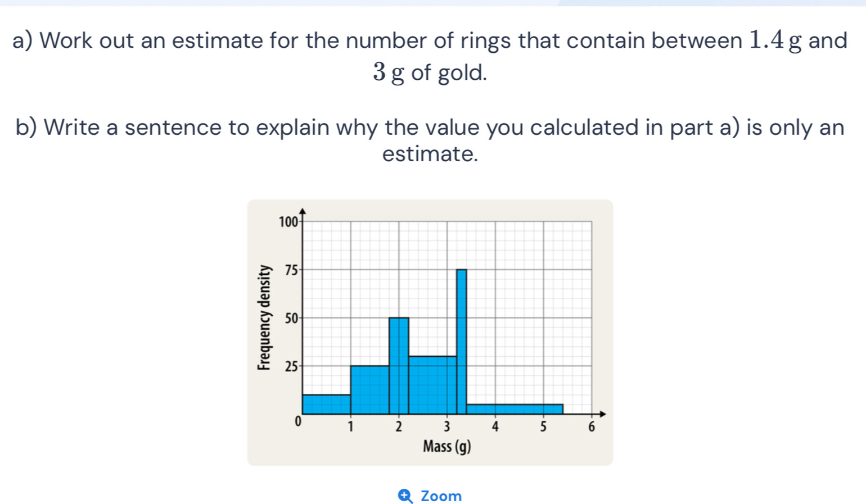Click the 100 mark on the vertical axis
The image size is (866, 504).
click(x=288, y=221)
